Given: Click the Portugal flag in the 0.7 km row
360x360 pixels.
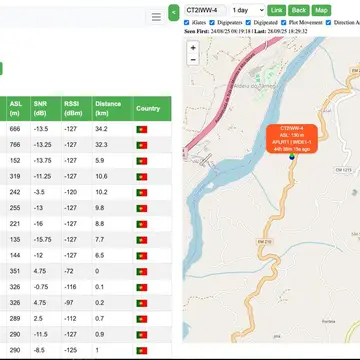Looking at the screenshot, I should point(142,319).
